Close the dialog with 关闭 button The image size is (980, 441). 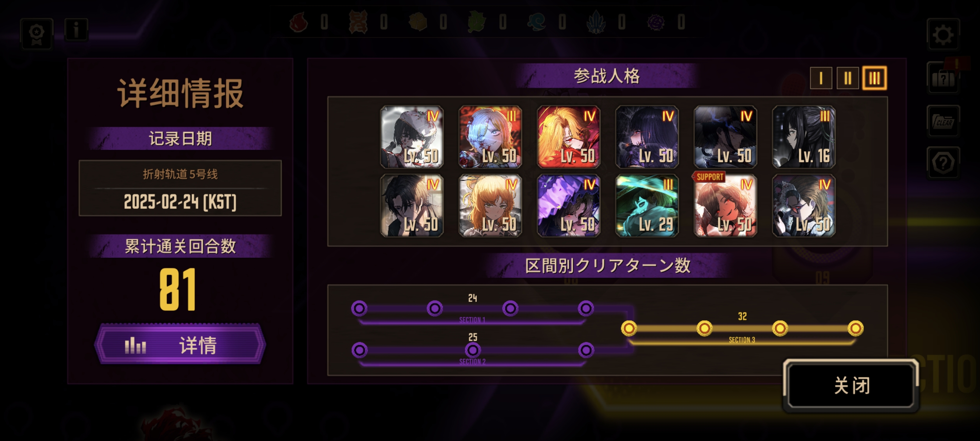coord(851,386)
